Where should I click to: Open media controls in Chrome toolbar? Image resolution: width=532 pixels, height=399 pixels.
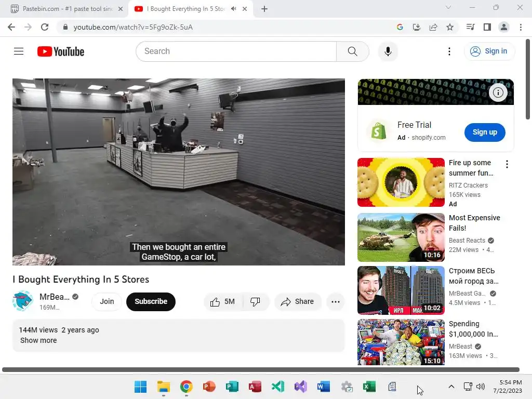(x=470, y=27)
